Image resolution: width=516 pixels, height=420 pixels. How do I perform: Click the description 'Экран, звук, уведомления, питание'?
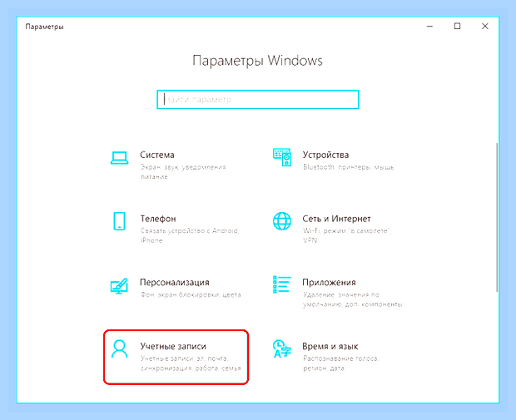(183, 171)
